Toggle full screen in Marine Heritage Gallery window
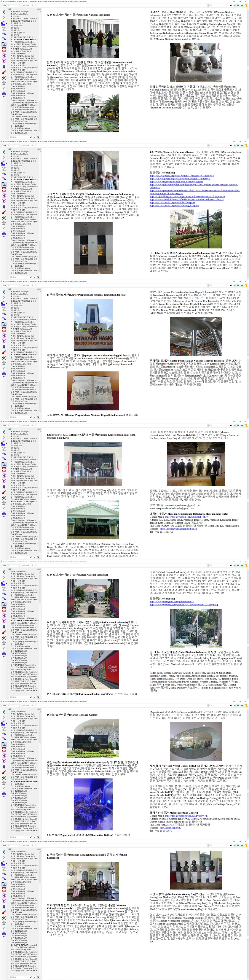The width and height of the screenshot is (249, 980). coord(4,749)
